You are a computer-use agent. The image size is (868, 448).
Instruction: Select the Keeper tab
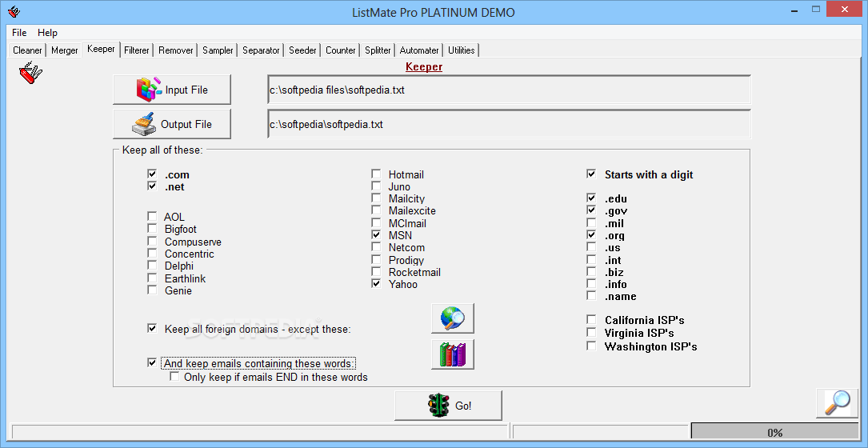(101, 50)
